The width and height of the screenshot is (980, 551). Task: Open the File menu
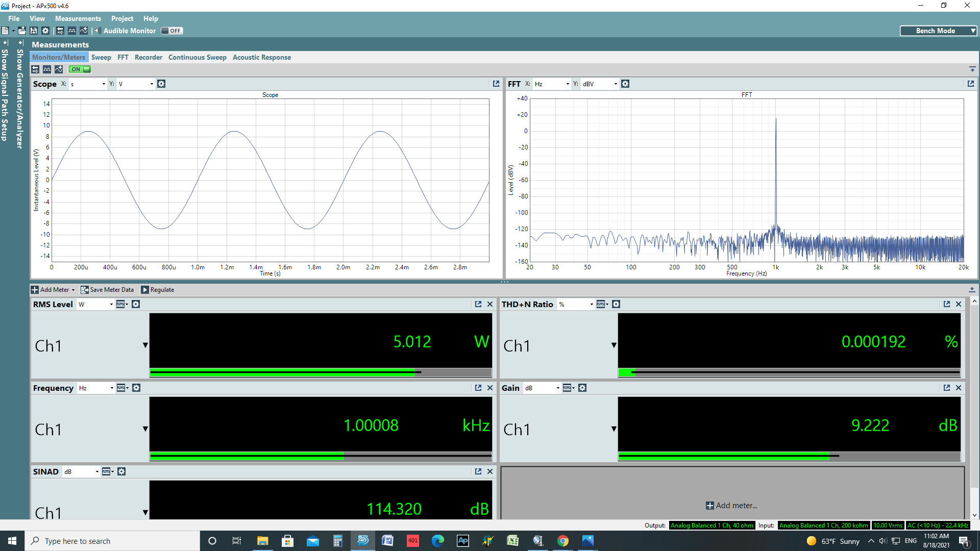14,18
